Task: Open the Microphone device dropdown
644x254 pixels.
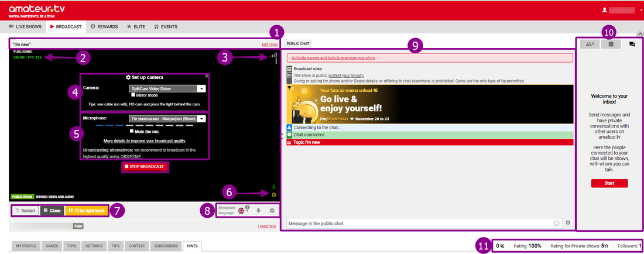Action: click(201, 118)
